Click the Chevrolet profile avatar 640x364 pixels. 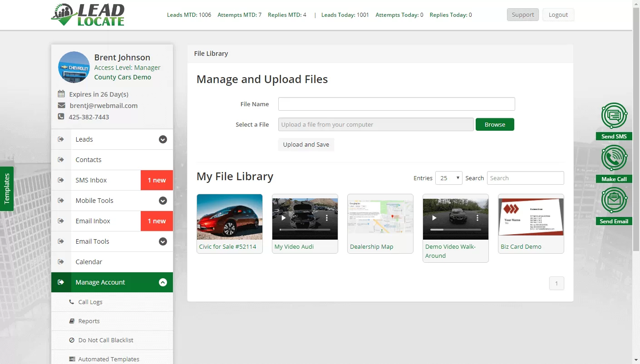74,67
